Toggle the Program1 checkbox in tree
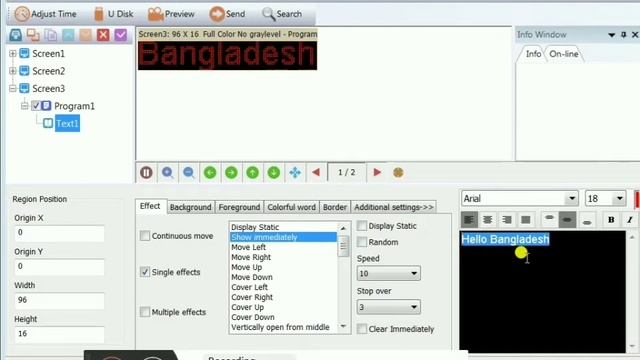This screenshot has height=360, width=640. [x=36, y=106]
